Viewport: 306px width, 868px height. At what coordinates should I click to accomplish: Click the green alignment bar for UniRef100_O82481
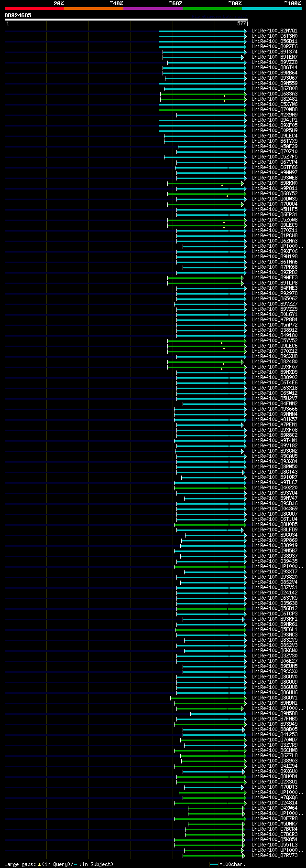point(203,99)
